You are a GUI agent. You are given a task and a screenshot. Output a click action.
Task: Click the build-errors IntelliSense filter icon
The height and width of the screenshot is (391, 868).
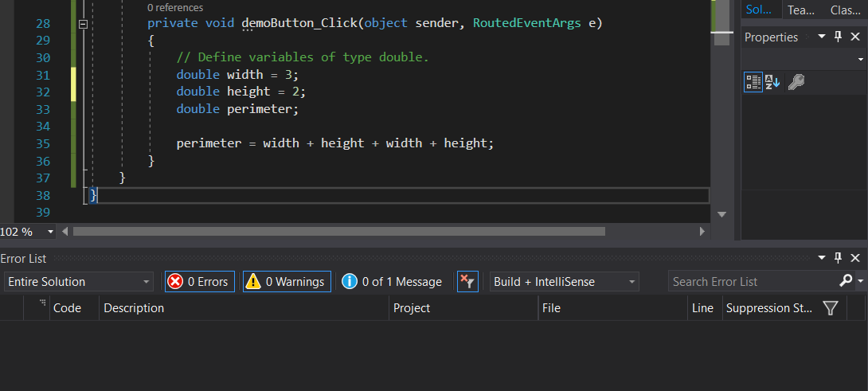pos(467,281)
